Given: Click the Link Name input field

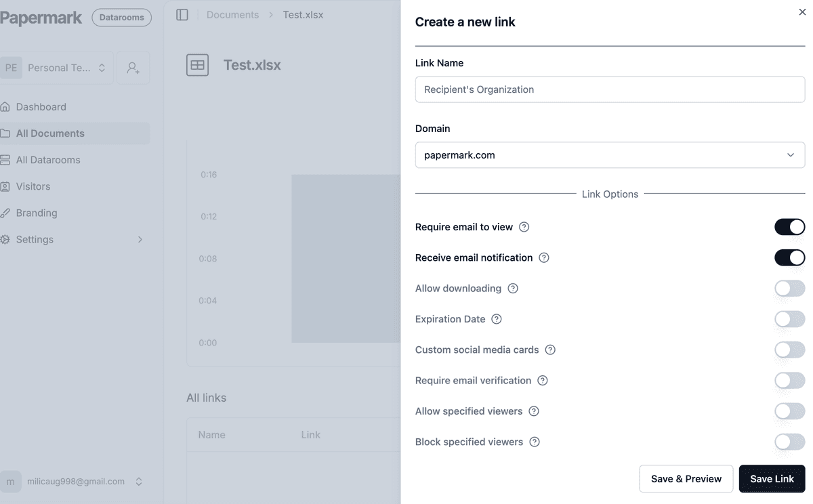Looking at the screenshot, I should coord(609,89).
